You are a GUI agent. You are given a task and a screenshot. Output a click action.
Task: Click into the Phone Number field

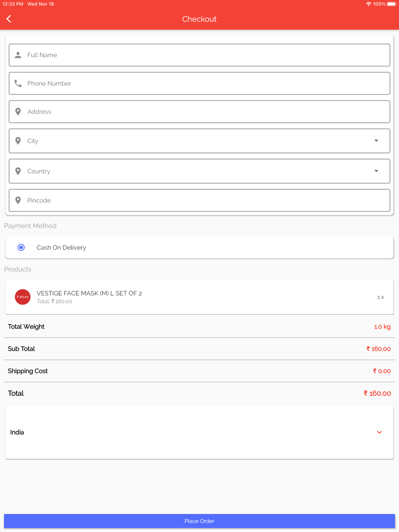point(199,83)
